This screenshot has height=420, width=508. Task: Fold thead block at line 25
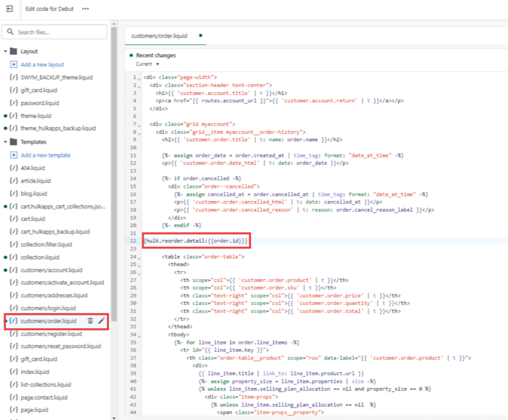(x=139, y=266)
